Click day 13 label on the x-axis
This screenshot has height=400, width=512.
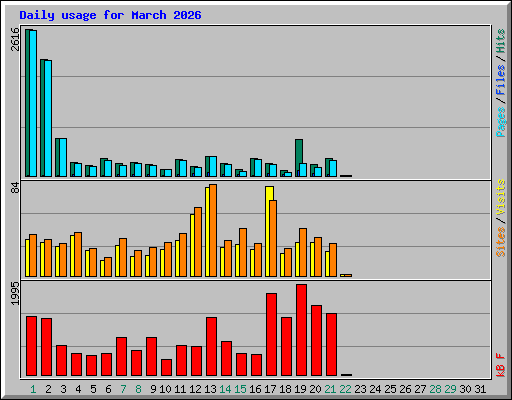[x=210, y=389]
